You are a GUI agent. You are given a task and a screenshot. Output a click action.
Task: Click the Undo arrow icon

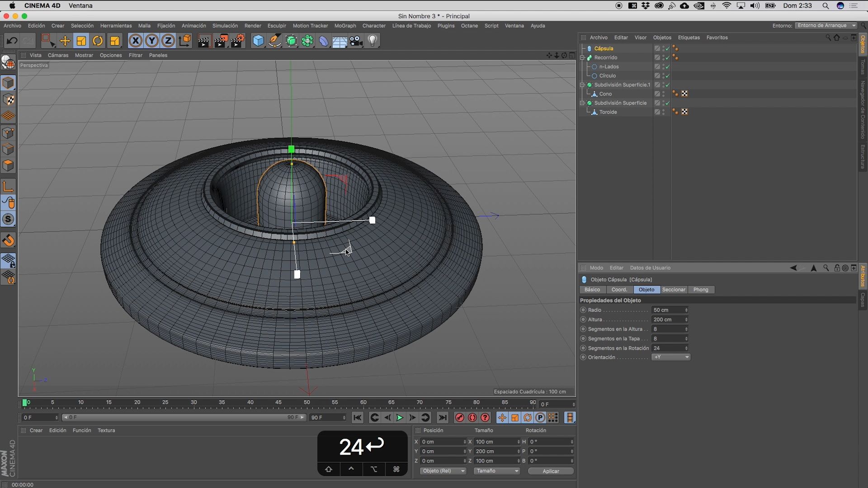[12, 41]
